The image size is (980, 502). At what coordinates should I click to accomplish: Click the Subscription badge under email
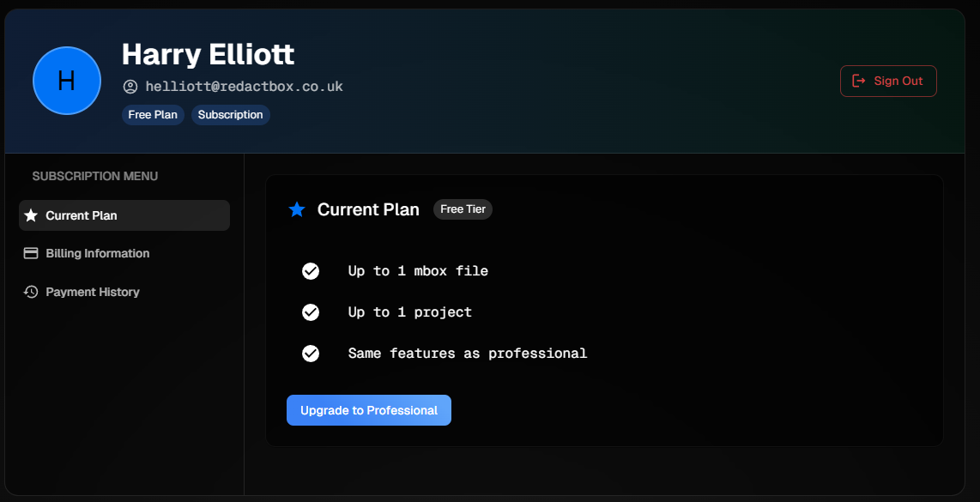click(231, 115)
